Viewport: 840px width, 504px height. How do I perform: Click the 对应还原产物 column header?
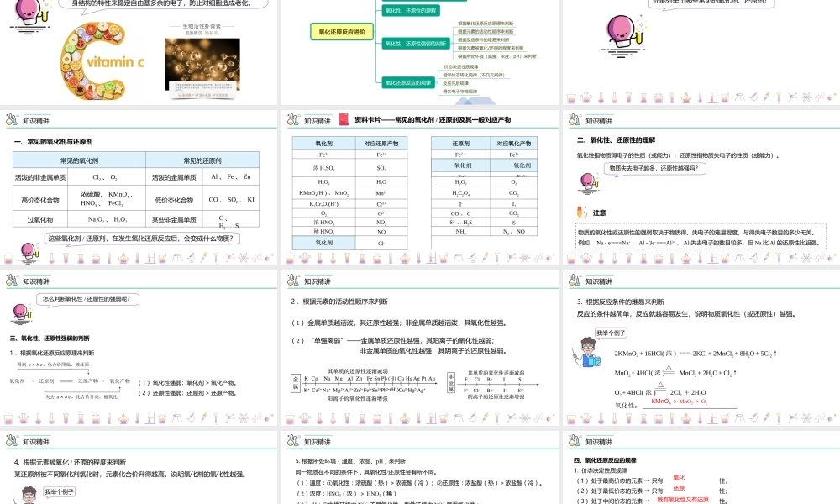tap(381, 143)
